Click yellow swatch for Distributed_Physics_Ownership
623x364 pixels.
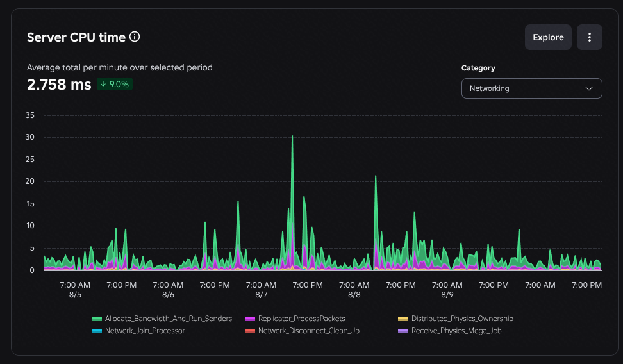tap(403, 319)
